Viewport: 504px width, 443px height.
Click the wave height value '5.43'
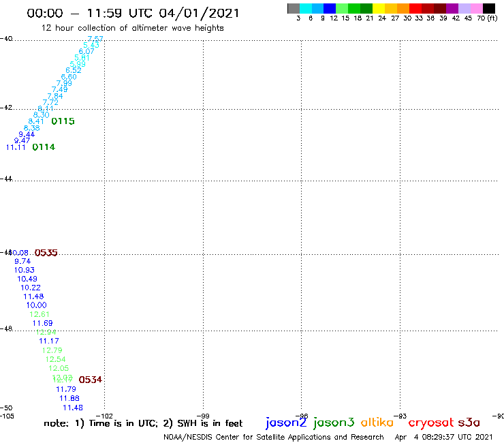tap(91, 45)
